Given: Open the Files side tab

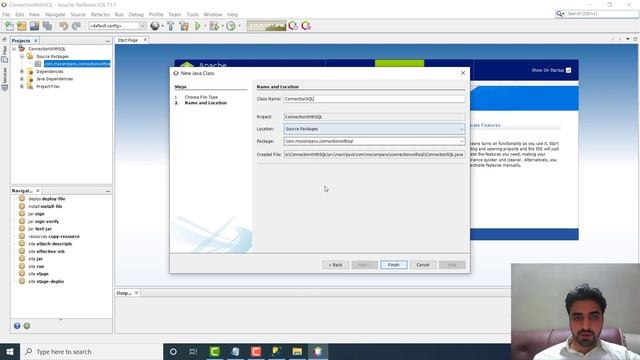Looking at the screenshot, I should [4, 53].
